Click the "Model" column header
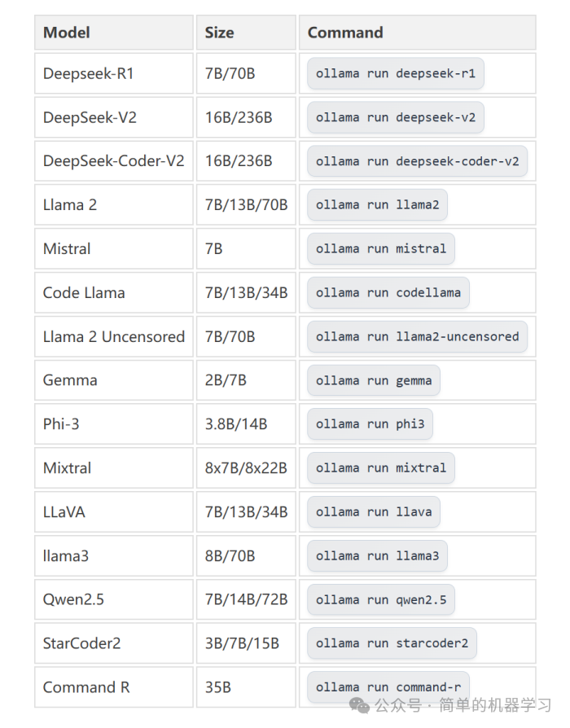 [x=67, y=33]
